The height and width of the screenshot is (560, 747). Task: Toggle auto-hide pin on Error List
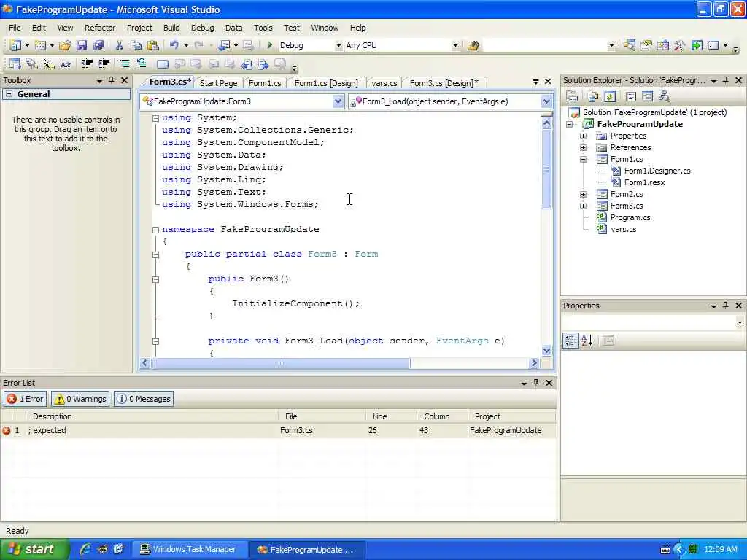pyautogui.click(x=536, y=382)
